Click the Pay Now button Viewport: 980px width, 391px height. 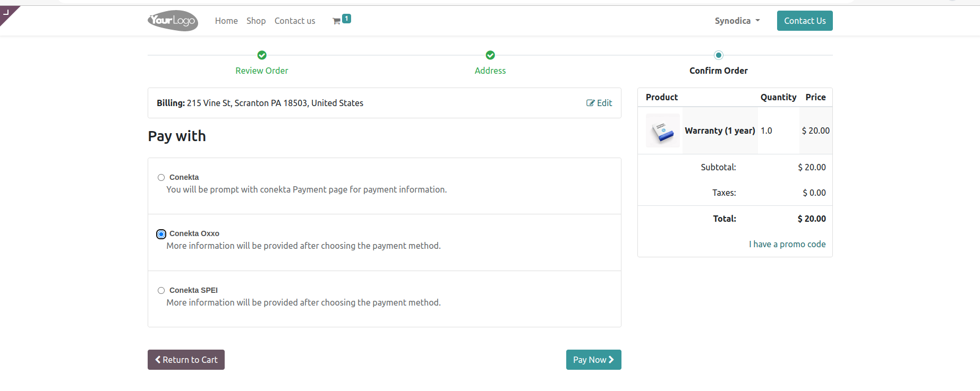[593, 360]
